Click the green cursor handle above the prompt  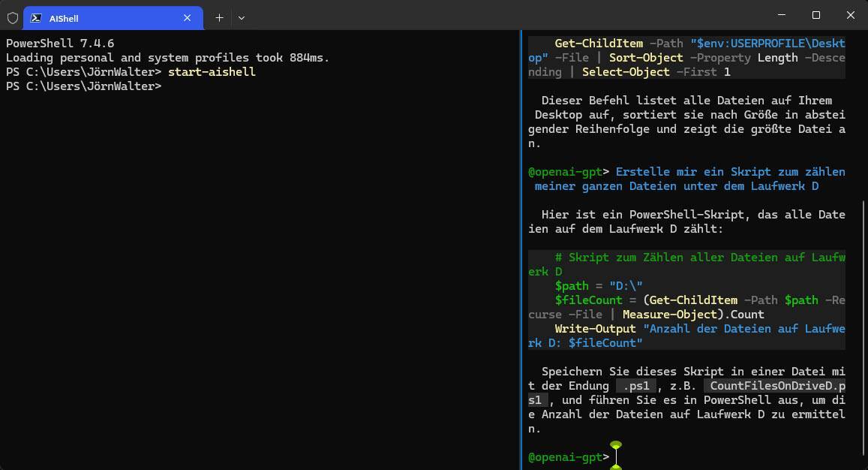616,445
